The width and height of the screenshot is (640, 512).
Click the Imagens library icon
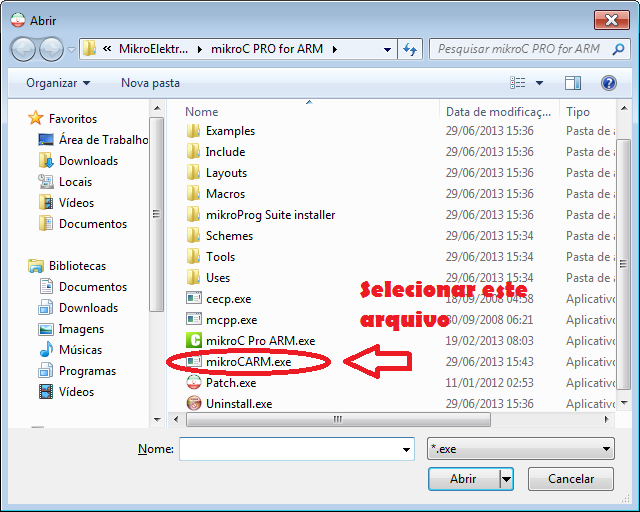pyautogui.click(x=46, y=329)
